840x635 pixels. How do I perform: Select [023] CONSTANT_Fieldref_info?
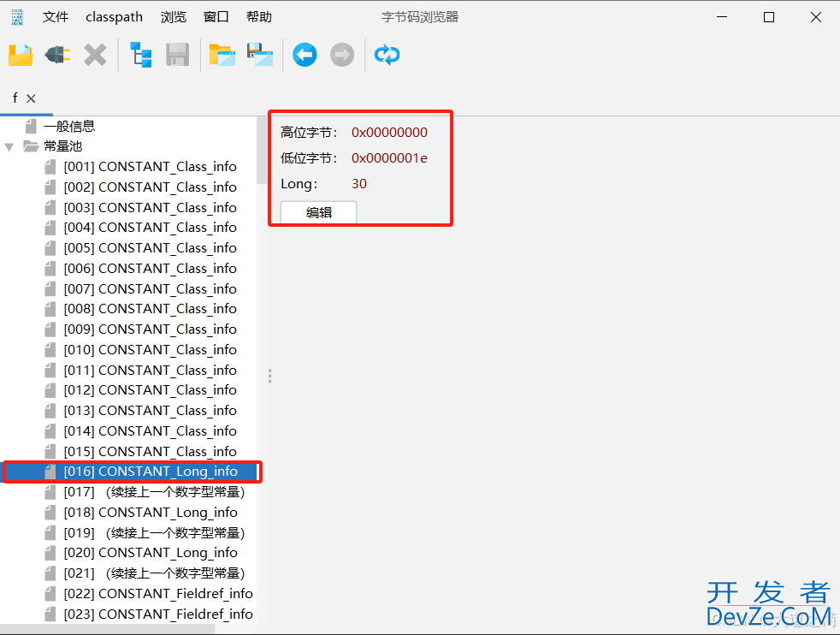[158, 614]
